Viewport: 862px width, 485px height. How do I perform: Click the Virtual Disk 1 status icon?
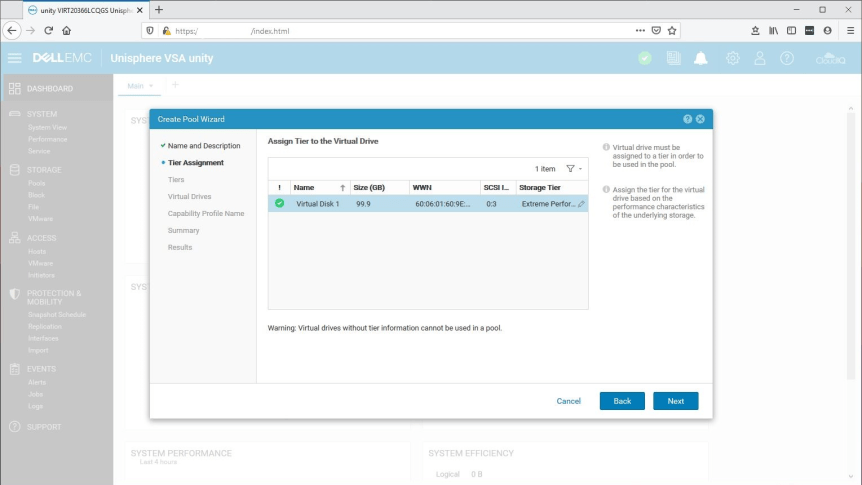[279, 203]
